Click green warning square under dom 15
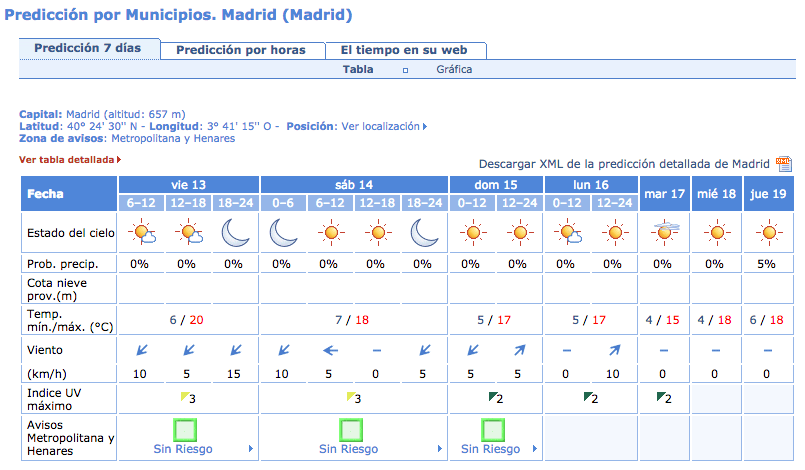The width and height of the screenshot is (805, 470). pyautogui.click(x=492, y=430)
